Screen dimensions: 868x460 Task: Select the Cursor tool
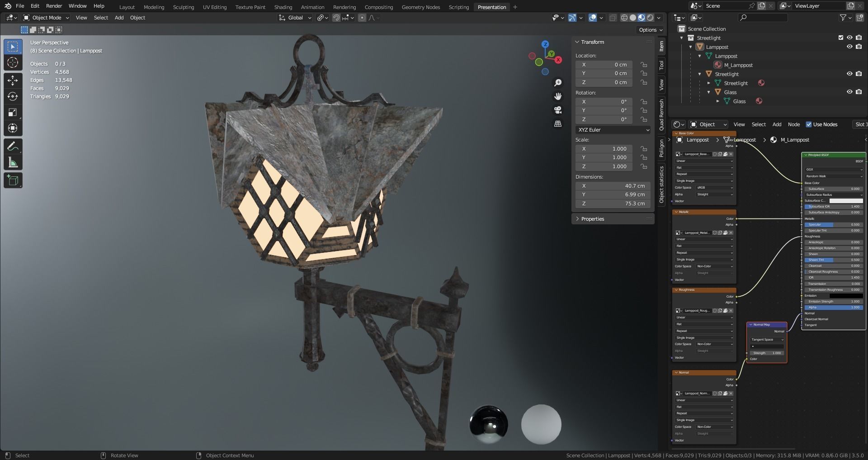[x=13, y=62]
